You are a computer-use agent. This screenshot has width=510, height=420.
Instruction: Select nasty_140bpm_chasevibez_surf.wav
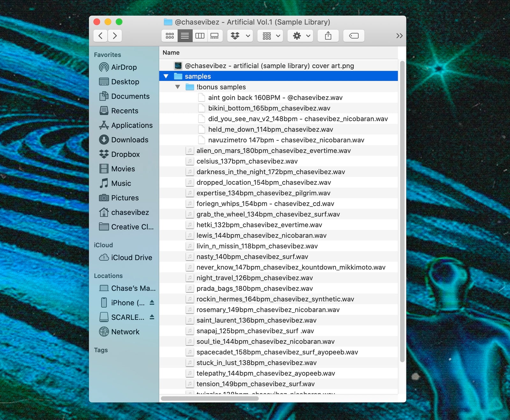pos(278,256)
